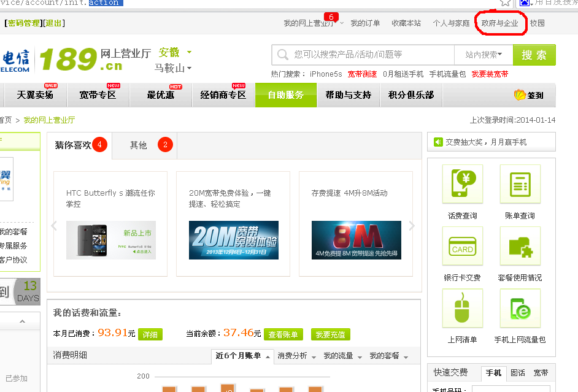The width and height of the screenshot is (578, 392).
Task: Expand the 近6个月账单 tab arrow
Action: (268, 356)
